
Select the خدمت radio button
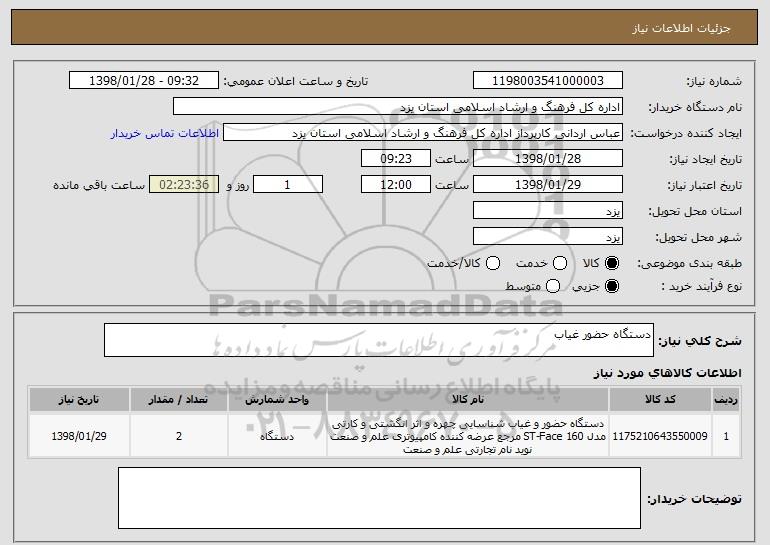click(560, 263)
